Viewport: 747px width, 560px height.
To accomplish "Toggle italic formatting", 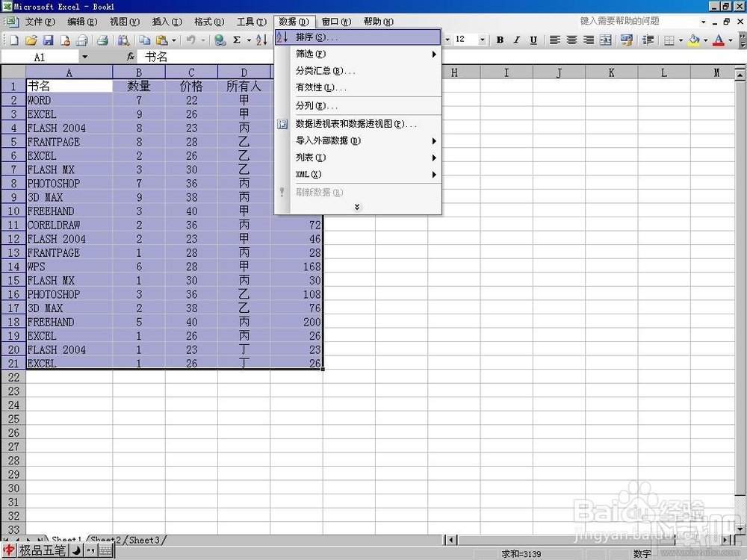I will coord(515,40).
